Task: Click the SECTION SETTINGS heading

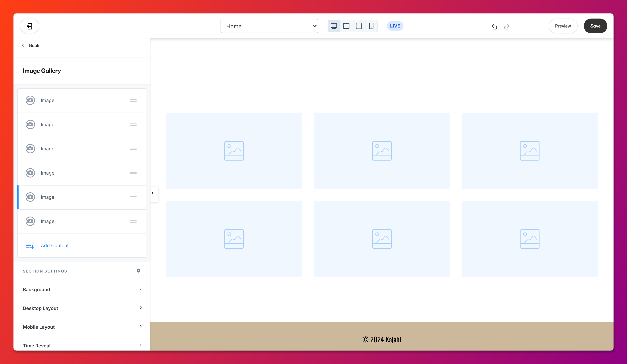Action: pyautogui.click(x=45, y=271)
